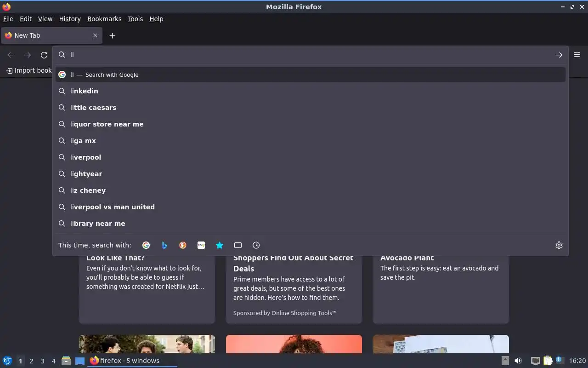The image size is (588, 368).
Task: Open Netflix 'Look Like That?' article card
Action: click(x=147, y=289)
